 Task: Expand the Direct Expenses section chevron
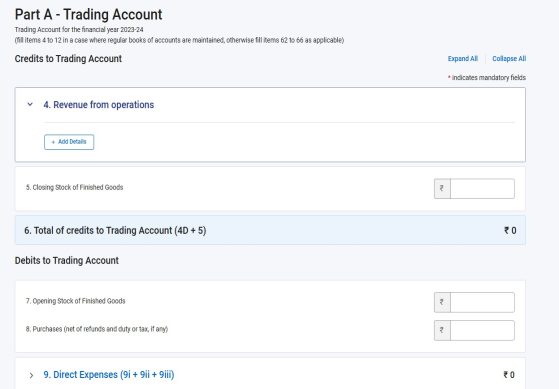[x=31, y=375]
